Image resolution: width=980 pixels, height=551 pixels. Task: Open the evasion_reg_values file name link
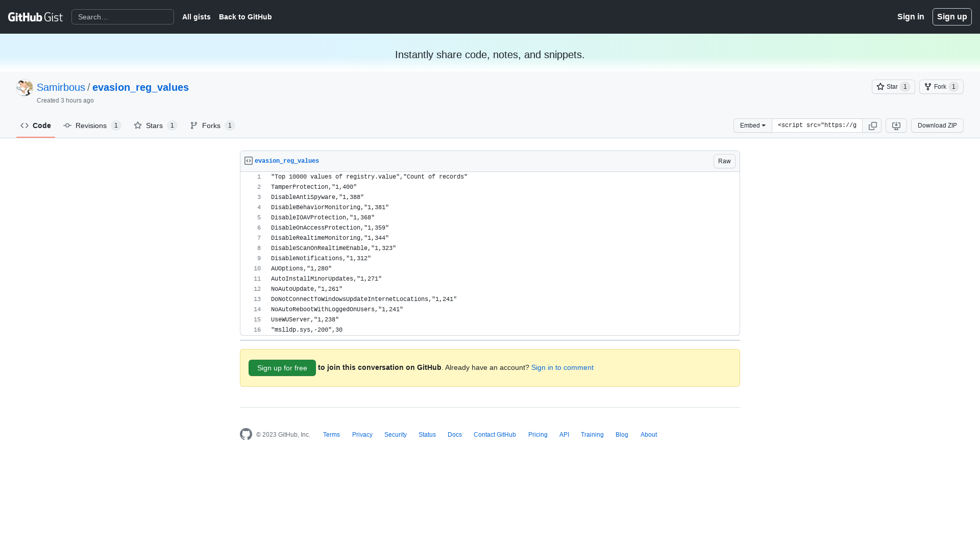tap(287, 161)
